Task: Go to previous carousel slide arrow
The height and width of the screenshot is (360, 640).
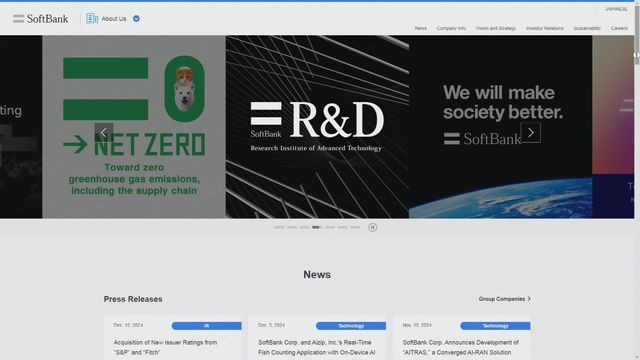Action: 104,133
